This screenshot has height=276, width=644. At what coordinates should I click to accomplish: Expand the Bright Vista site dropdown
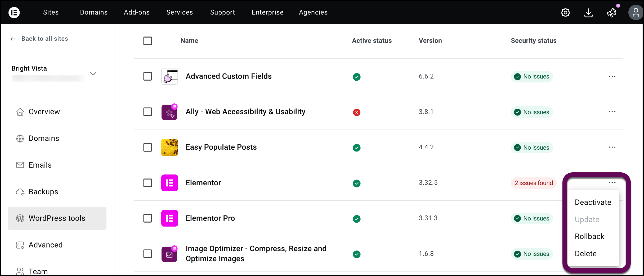point(93,73)
